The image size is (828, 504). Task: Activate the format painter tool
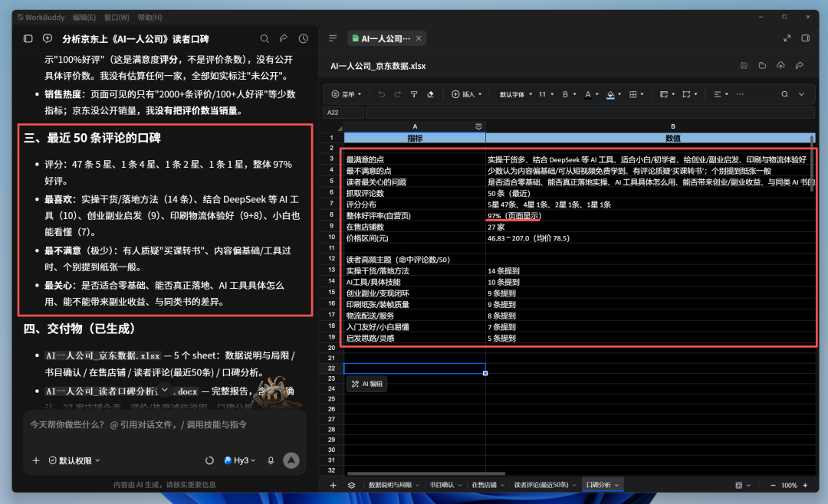point(414,94)
